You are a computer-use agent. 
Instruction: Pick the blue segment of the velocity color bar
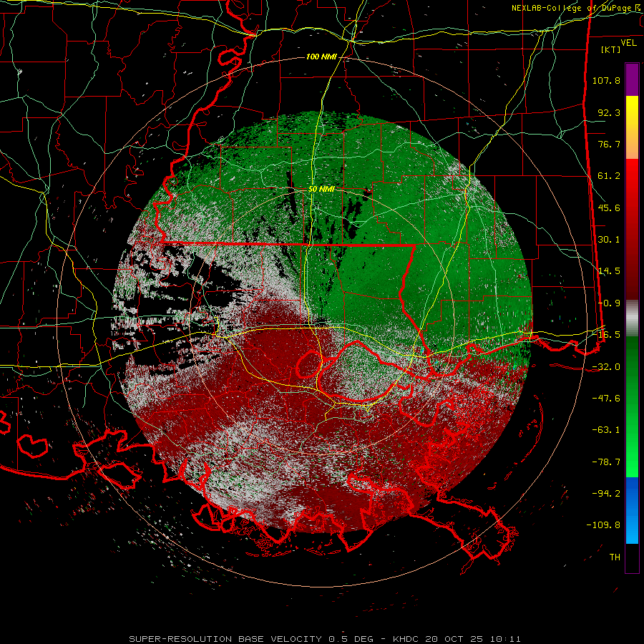click(x=632, y=510)
